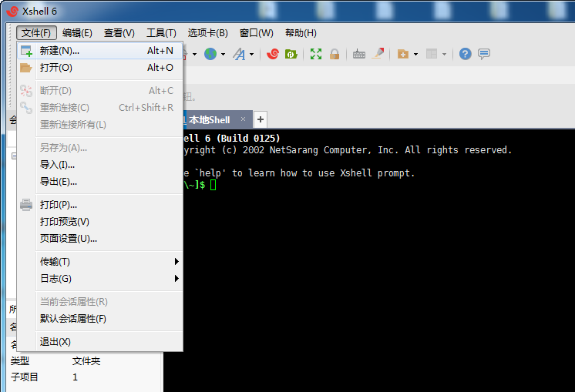Choose Print entry 打印(P)
Screen dimensions: 575x392
point(99,205)
